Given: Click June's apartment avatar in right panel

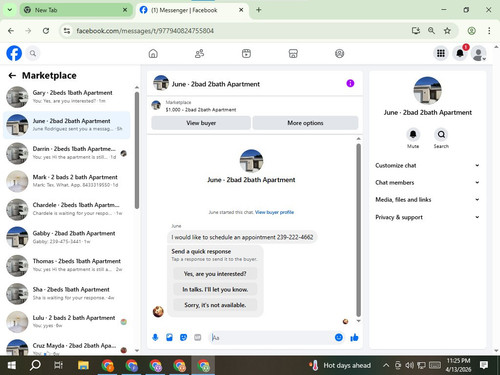Looking at the screenshot, I should click(x=427, y=91).
